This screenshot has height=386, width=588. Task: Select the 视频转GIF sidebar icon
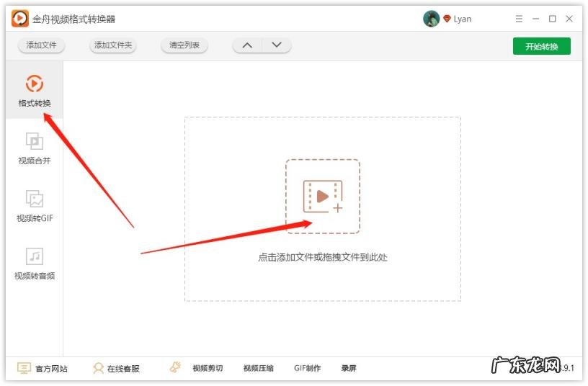pyautogui.click(x=35, y=199)
